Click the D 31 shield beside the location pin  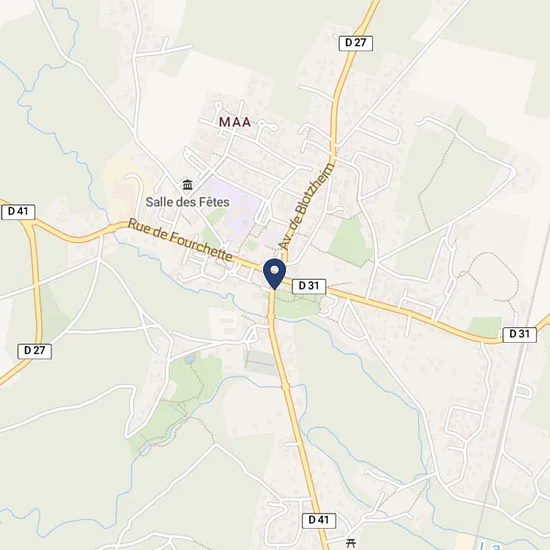tap(309, 286)
